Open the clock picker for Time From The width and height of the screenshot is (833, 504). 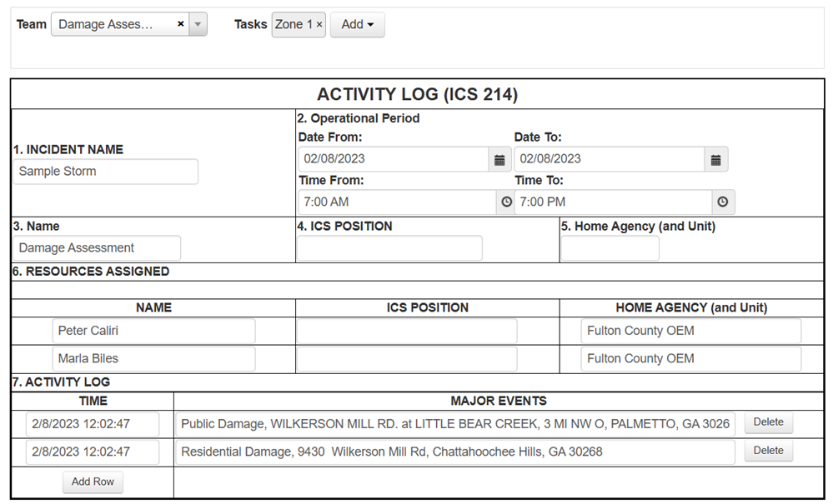pyautogui.click(x=504, y=202)
